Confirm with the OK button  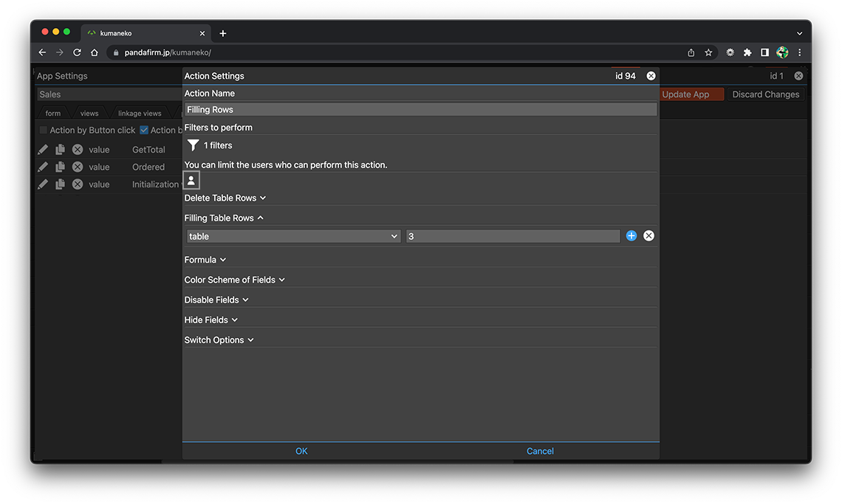(301, 451)
